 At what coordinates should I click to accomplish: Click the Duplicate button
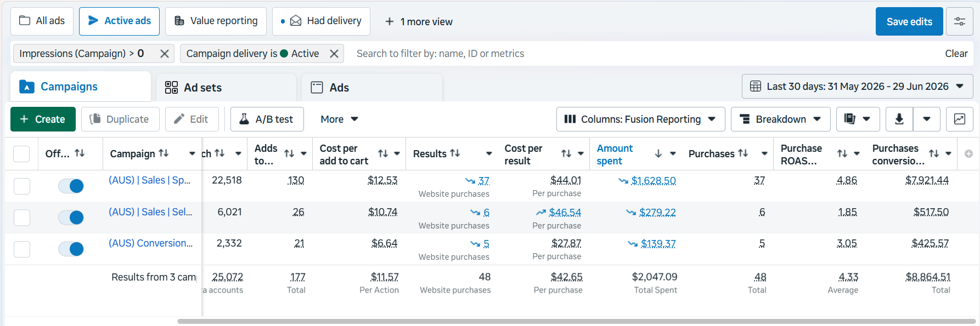click(x=120, y=119)
